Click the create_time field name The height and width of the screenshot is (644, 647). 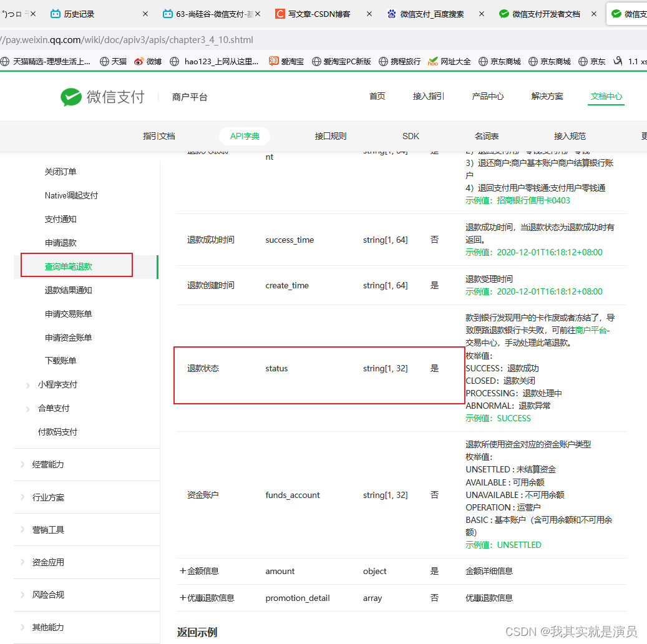point(287,285)
